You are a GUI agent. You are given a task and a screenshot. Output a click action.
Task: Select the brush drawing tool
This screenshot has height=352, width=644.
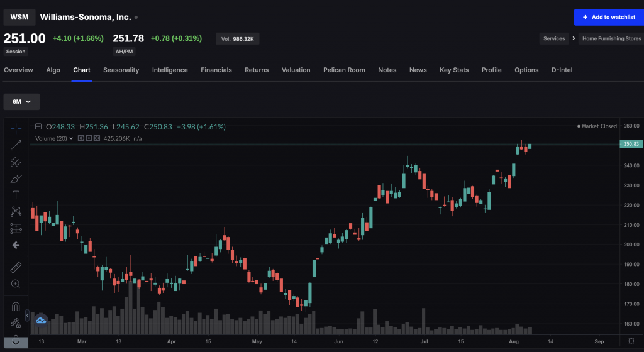pyautogui.click(x=16, y=179)
